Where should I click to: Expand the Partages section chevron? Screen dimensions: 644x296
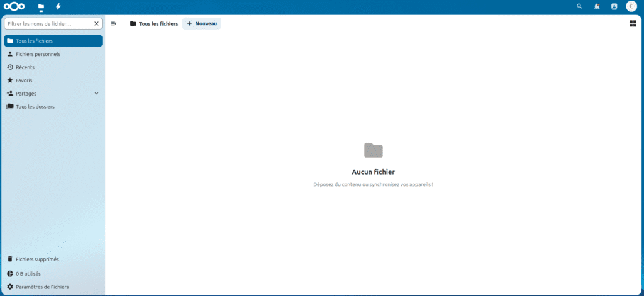(96, 94)
